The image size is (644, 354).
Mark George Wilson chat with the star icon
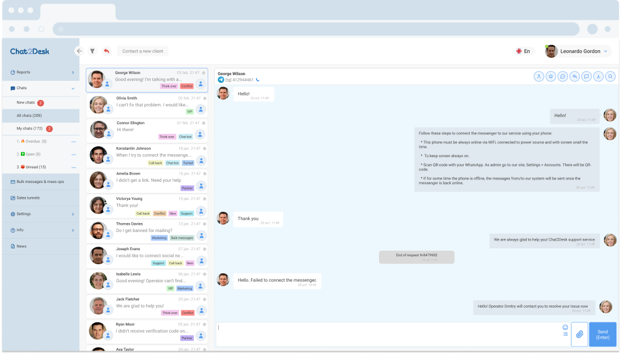(550, 76)
